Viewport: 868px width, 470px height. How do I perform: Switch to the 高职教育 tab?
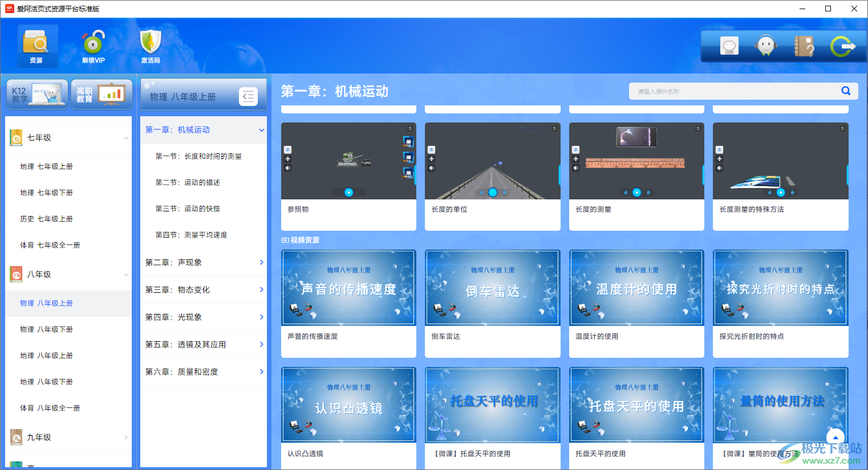[101, 94]
